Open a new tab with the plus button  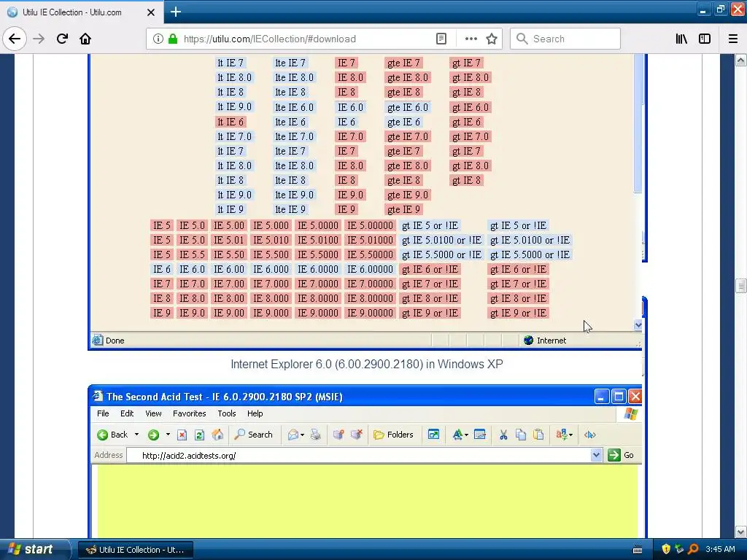pyautogui.click(x=175, y=12)
